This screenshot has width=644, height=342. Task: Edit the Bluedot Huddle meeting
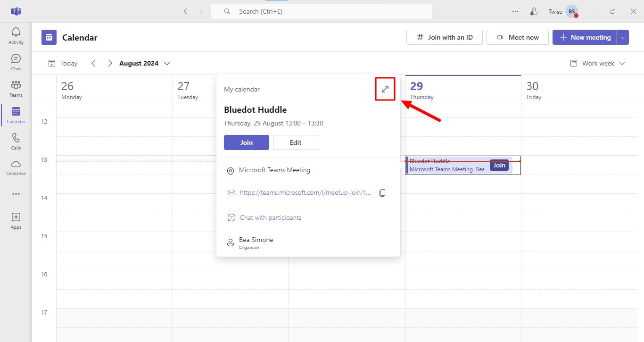(296, 142)
